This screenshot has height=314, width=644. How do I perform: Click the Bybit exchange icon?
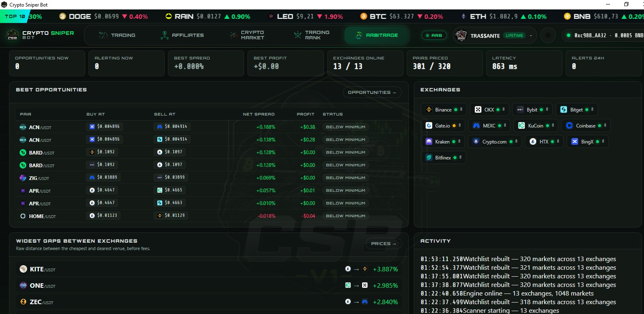click(520, 109)
